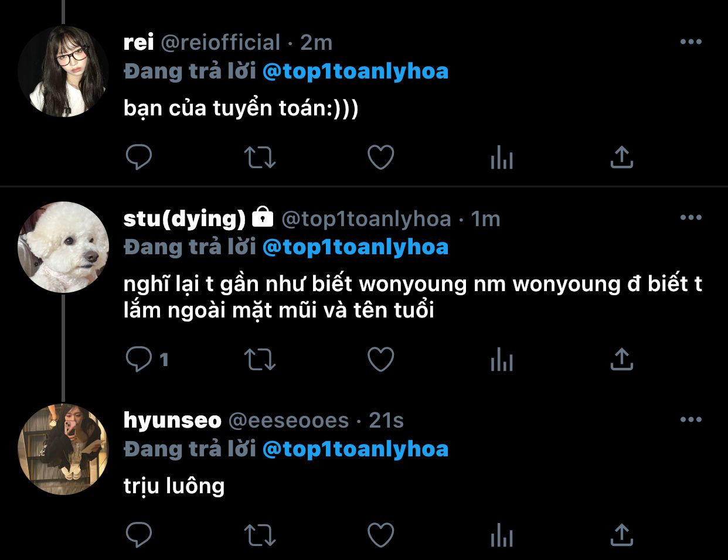Open more options on rei's tweet
This screenshot has height=560, width=728.
(x=691, y=42)
